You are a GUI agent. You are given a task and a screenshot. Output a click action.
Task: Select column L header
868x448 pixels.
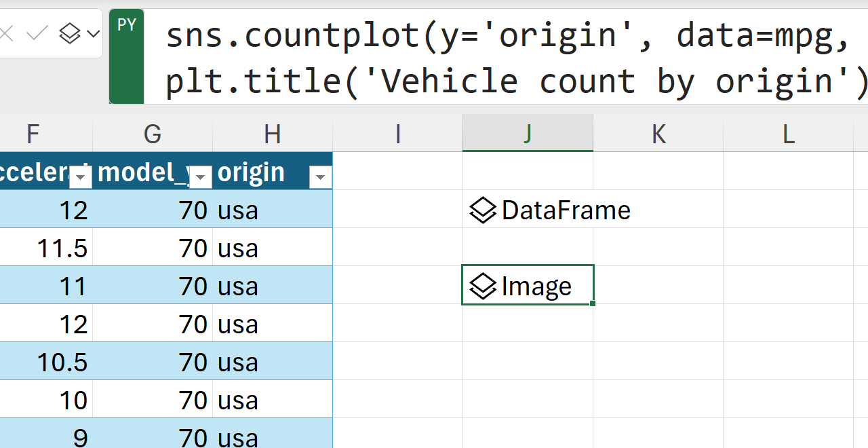point(788,134)
